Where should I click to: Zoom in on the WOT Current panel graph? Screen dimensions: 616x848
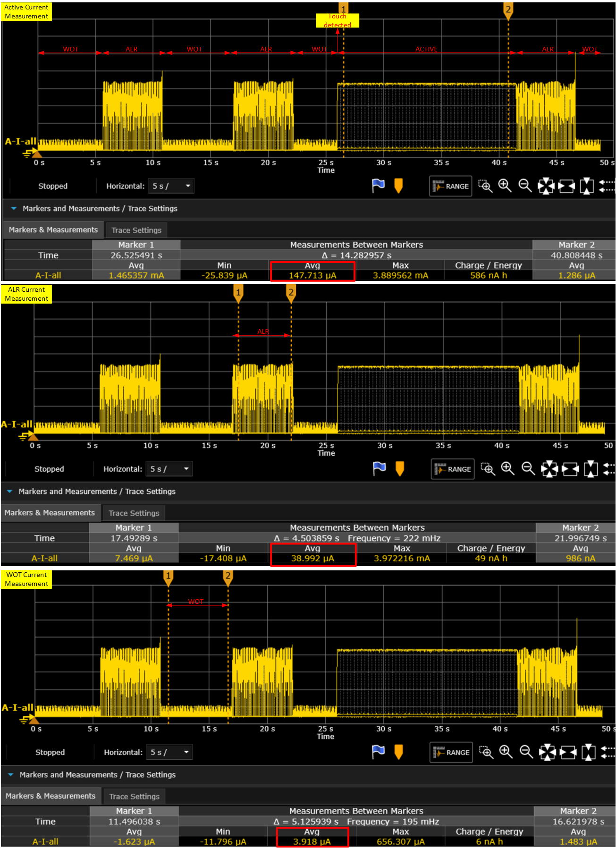[x=506, y=752]
